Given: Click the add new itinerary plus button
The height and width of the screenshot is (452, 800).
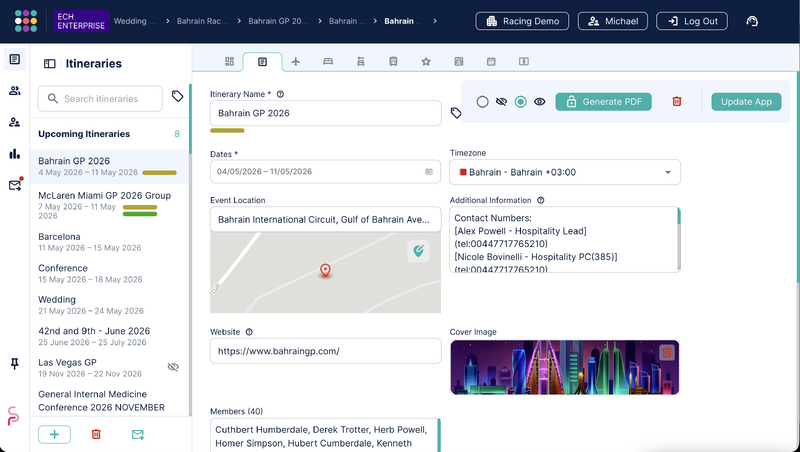Looking at the screenshot, I should click(x=55, y=434).
